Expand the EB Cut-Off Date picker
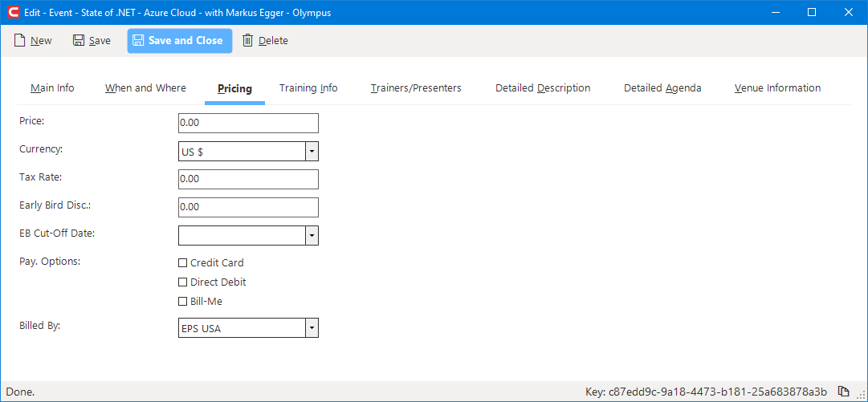 (x=312, y=236)
